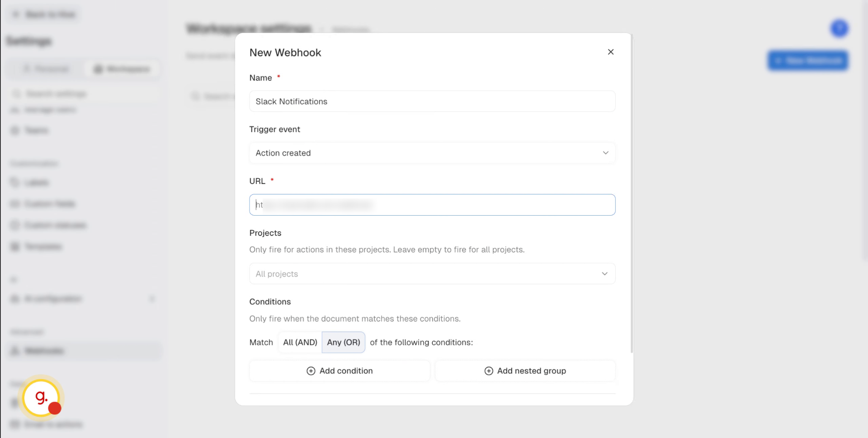Switch to the Workspace tab in settings sidebar

[122, 69]
